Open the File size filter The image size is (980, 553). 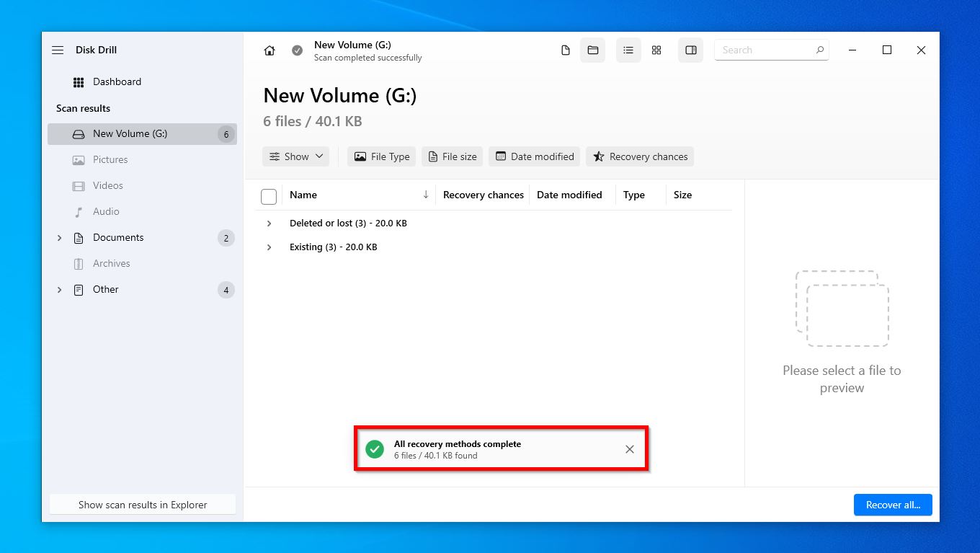point(453,156)
